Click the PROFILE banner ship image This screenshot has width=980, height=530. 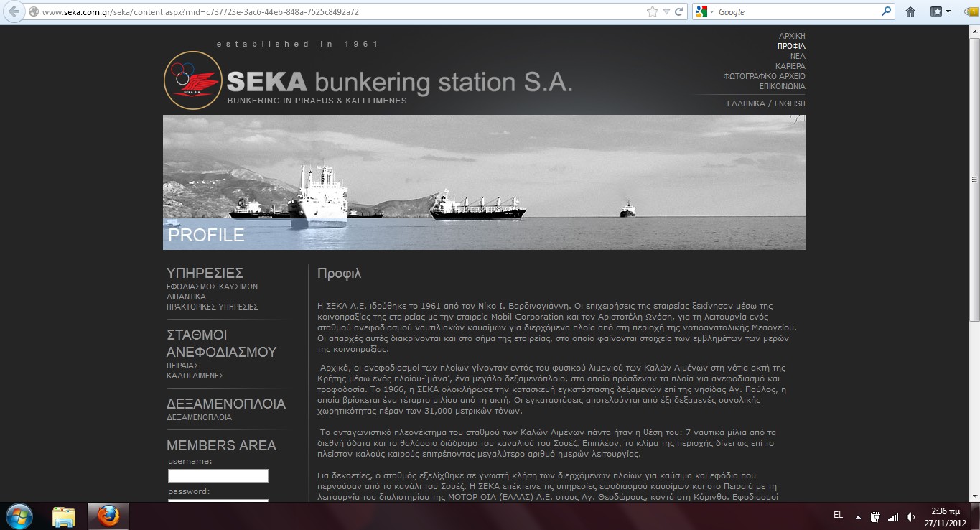tap(484, 182)
